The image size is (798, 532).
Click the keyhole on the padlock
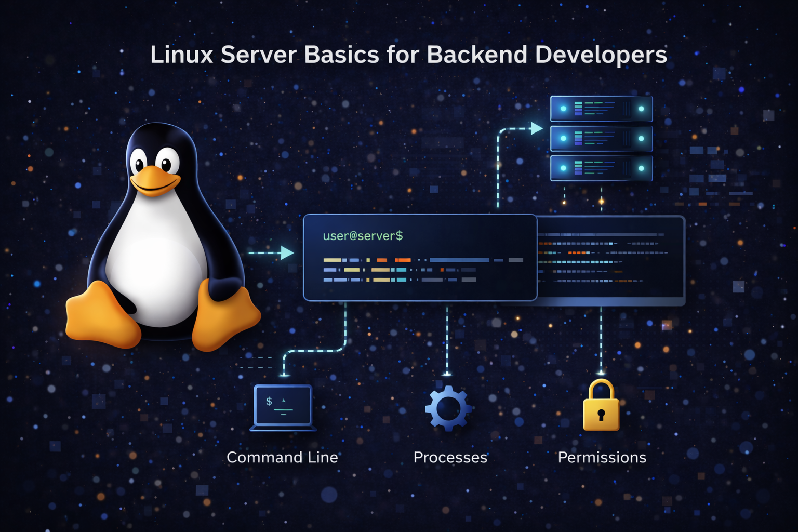(601, 415)
